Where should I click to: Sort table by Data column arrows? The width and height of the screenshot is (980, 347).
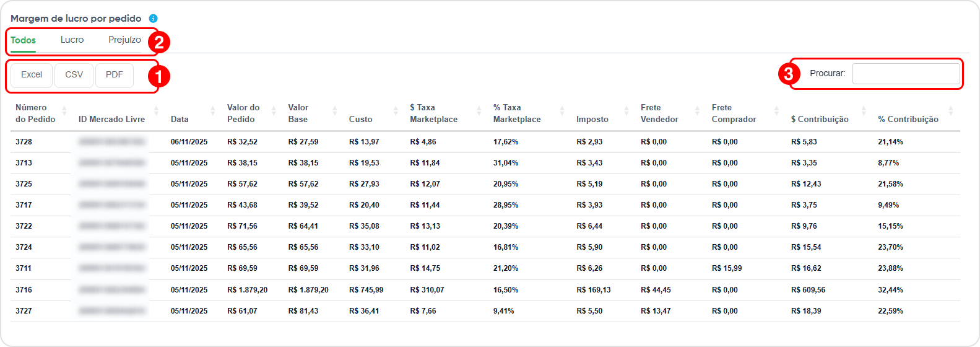212,111
